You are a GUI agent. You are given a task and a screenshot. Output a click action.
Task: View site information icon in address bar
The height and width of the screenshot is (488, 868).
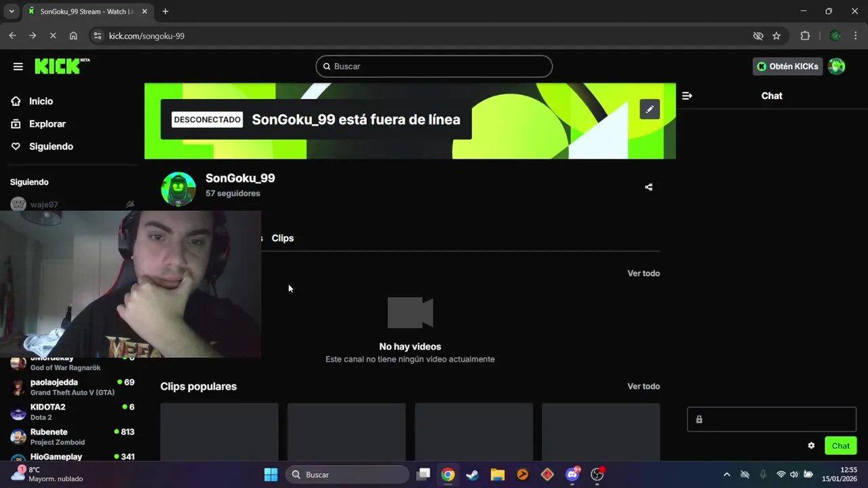(x=97, y=36)
